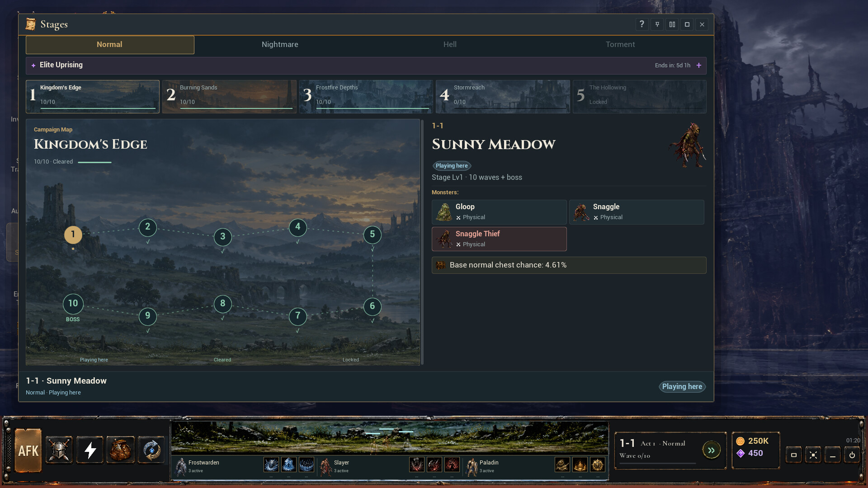The image size is (868, 488).
Task: Click the AFK mode button
Action: 28,450
